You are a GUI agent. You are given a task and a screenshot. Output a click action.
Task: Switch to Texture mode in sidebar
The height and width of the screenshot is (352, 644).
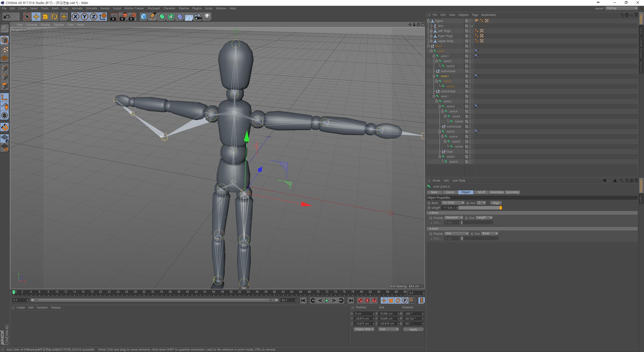click(x=5, y=49)
